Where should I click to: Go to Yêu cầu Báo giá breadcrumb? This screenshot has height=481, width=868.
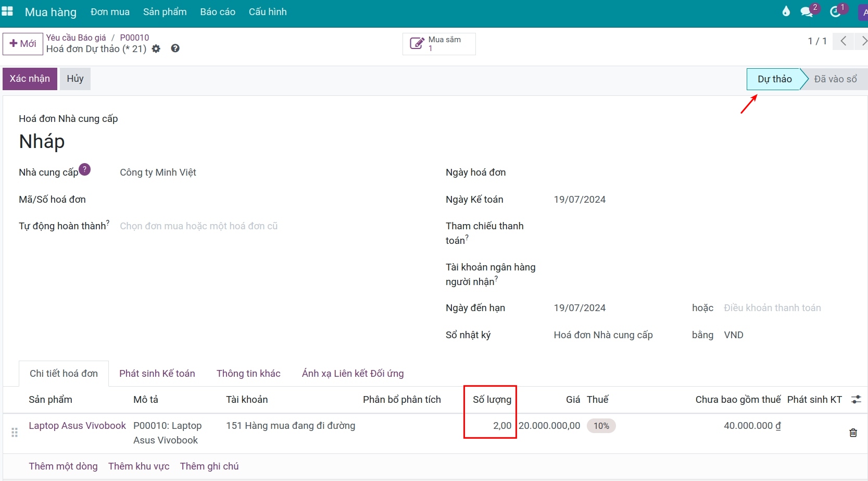click(x=76, y=38)
